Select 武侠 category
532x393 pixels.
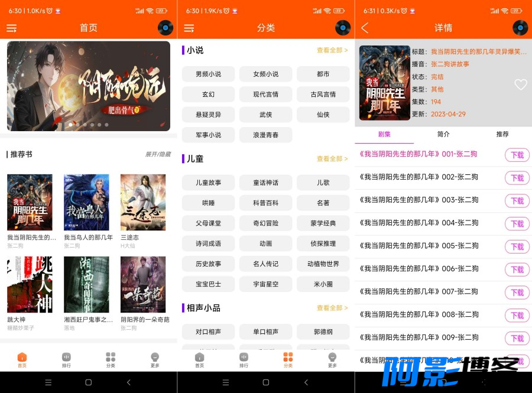(x=265, y=115)
